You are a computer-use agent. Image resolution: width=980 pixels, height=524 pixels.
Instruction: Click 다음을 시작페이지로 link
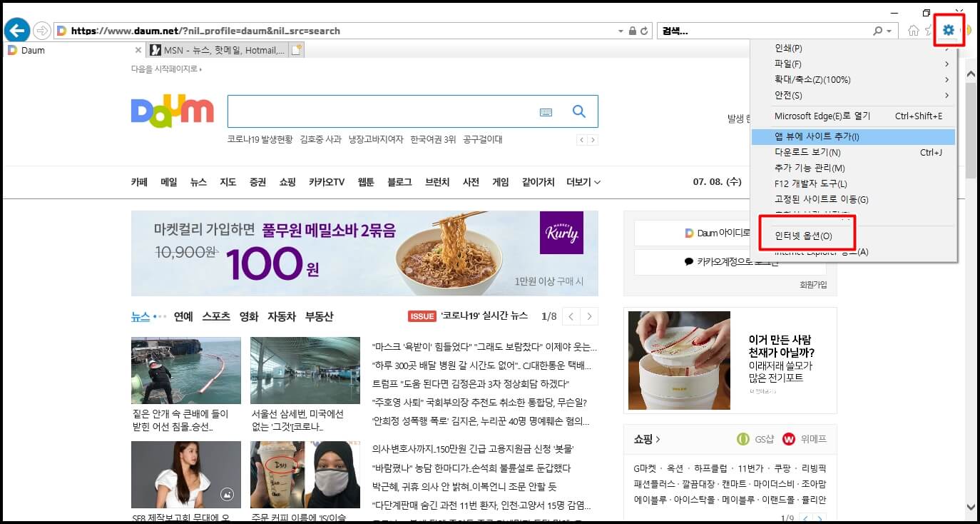(x=166, y=69)
